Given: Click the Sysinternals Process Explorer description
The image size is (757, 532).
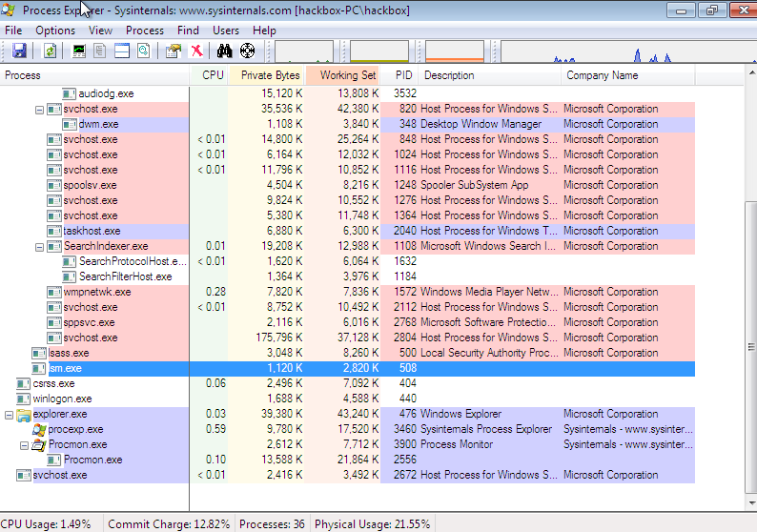Looking at the screenshot, I should pyautogui.click(x=486, y=429).
